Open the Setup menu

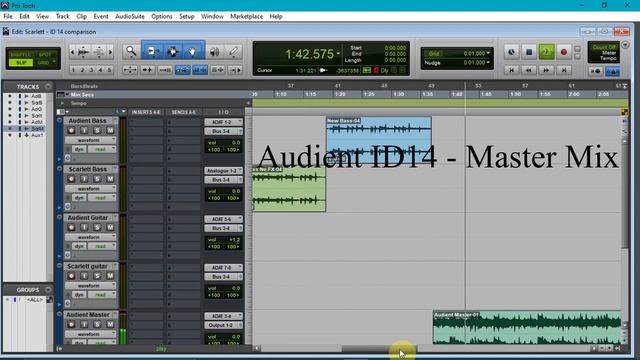point(187,16)
